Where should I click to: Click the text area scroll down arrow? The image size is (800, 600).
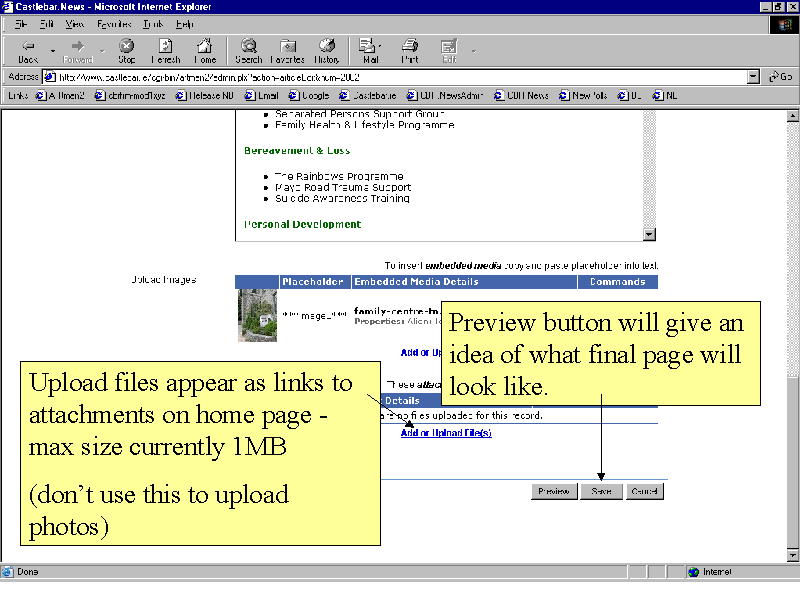point(649,234)
